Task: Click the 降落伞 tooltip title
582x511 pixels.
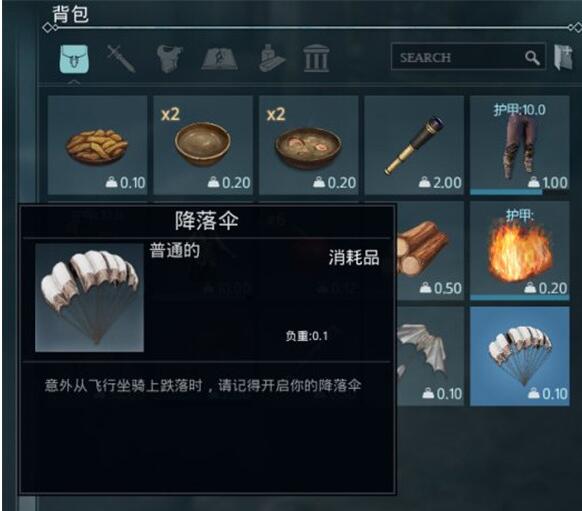Action: [207, 220]
